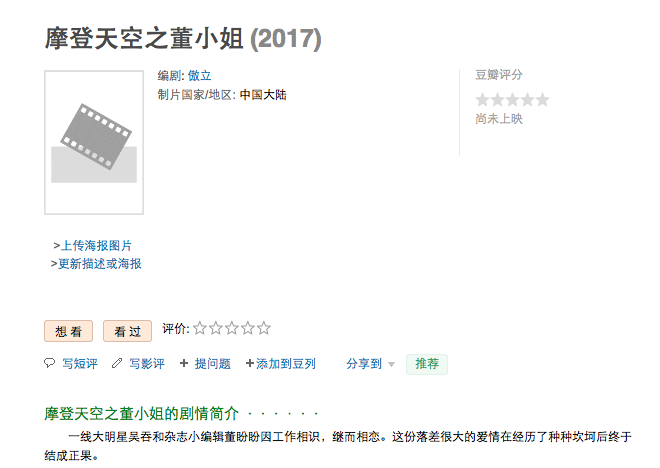Rate five stars in 评价
The width and height of the screenshot is (660, 468).
point(264,328)
